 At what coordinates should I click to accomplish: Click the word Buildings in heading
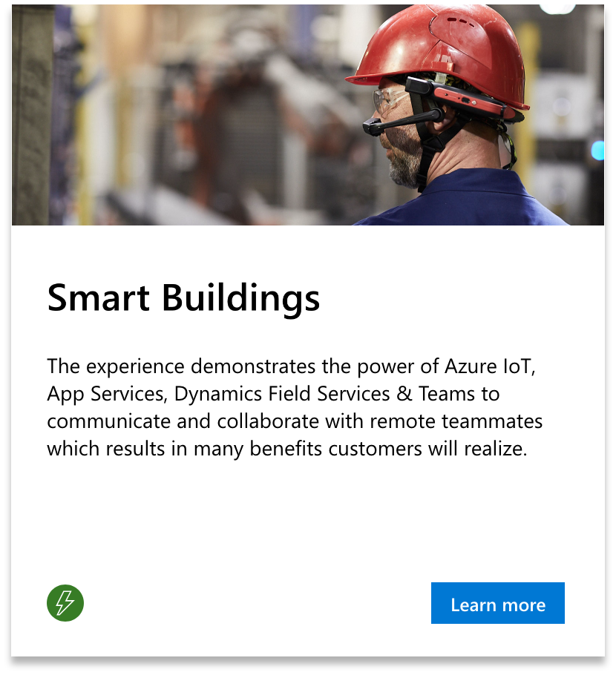coord(240,299)
